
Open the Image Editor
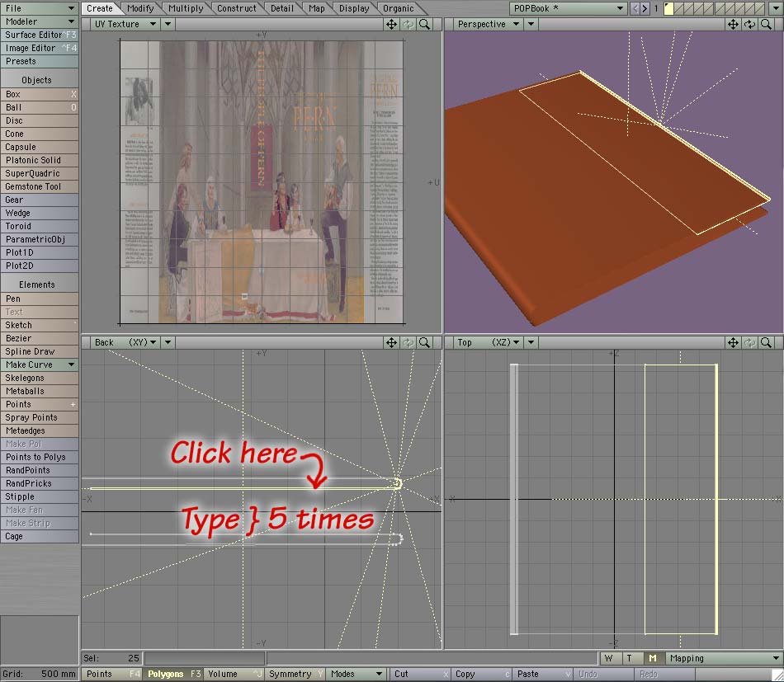tap(39, 48)
